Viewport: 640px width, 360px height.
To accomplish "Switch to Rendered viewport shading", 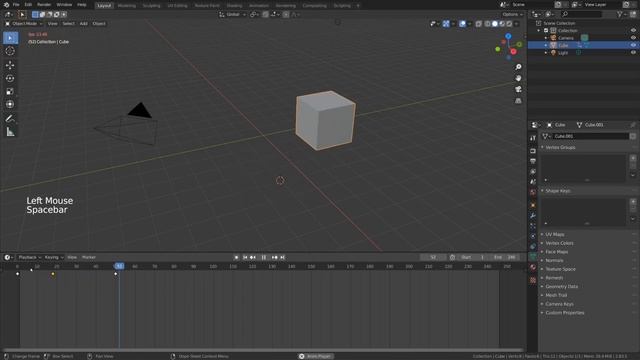I will tap(509, 24).
